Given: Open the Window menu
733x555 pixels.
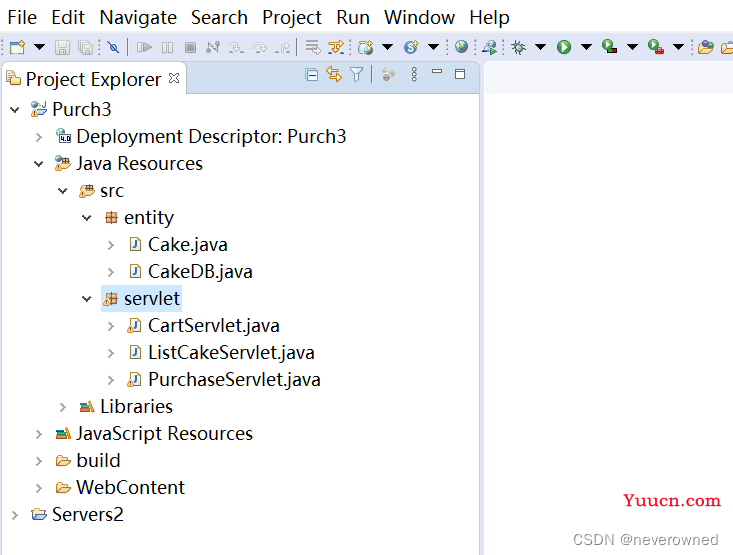Looking at the screenshot, I should coord(419,18).
